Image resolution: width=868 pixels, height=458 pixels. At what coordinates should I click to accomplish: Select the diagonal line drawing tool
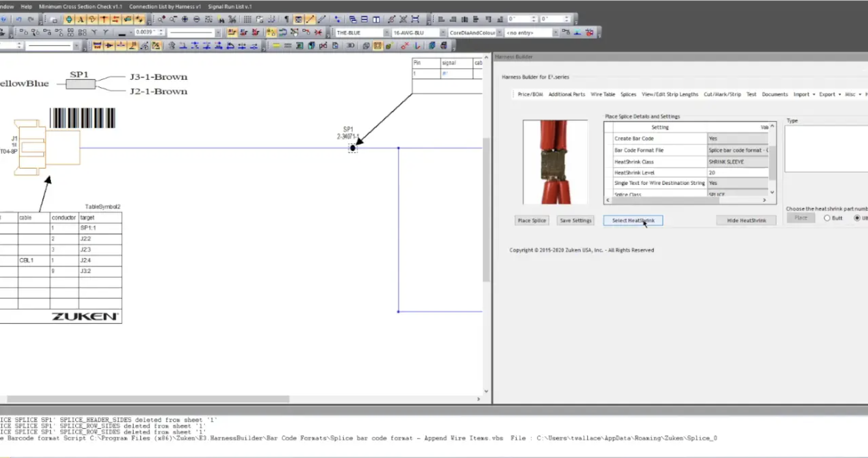tap(310, 19)
